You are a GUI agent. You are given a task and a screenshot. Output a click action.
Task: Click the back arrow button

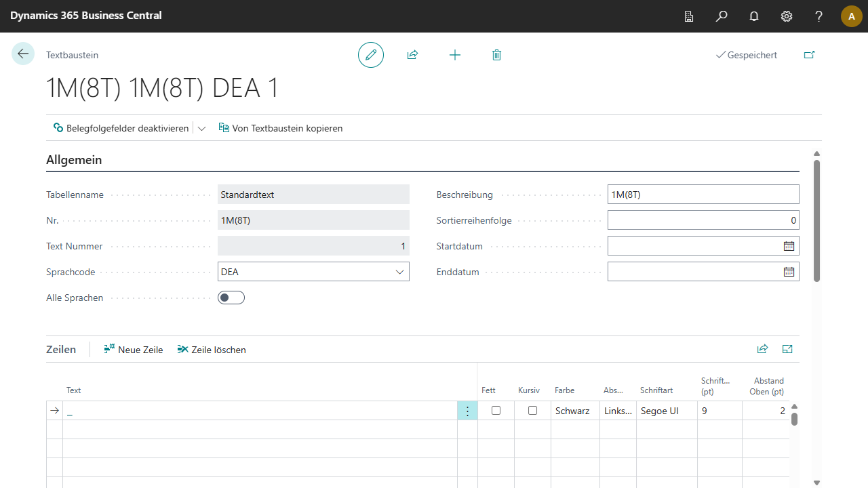(23, 54)
